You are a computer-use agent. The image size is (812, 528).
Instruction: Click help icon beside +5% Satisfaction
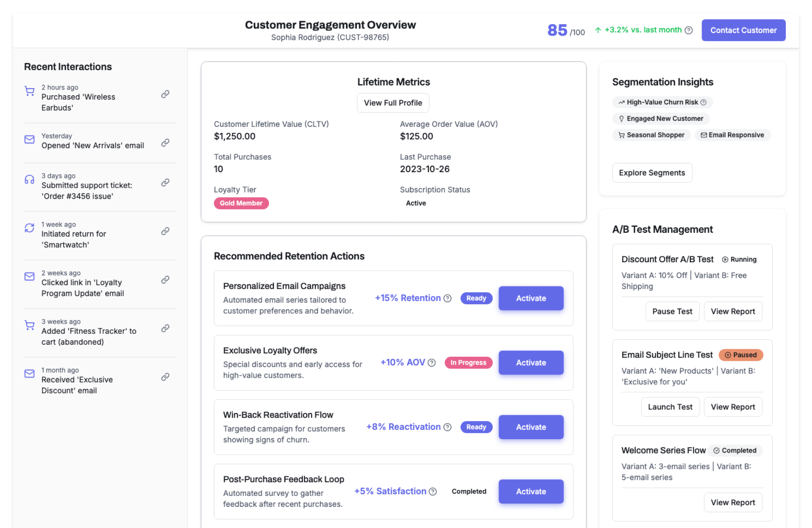[x=433, y=491]
